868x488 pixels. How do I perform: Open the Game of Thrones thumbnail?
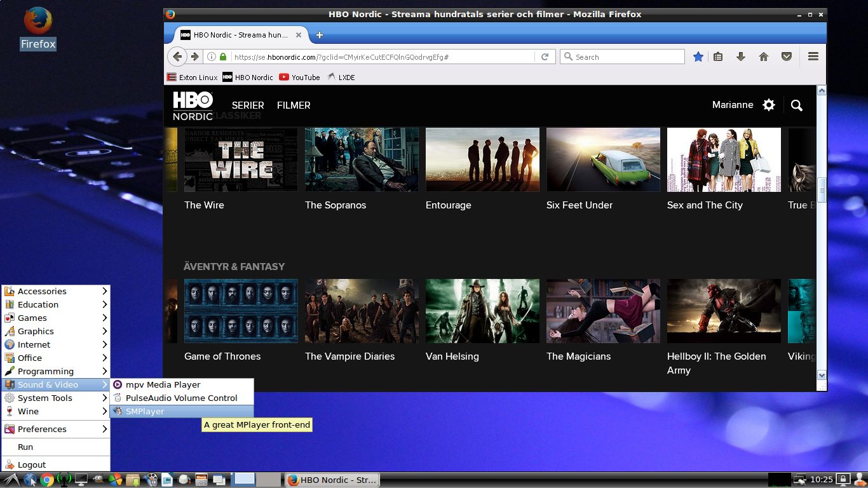click(x=241, y=311)
